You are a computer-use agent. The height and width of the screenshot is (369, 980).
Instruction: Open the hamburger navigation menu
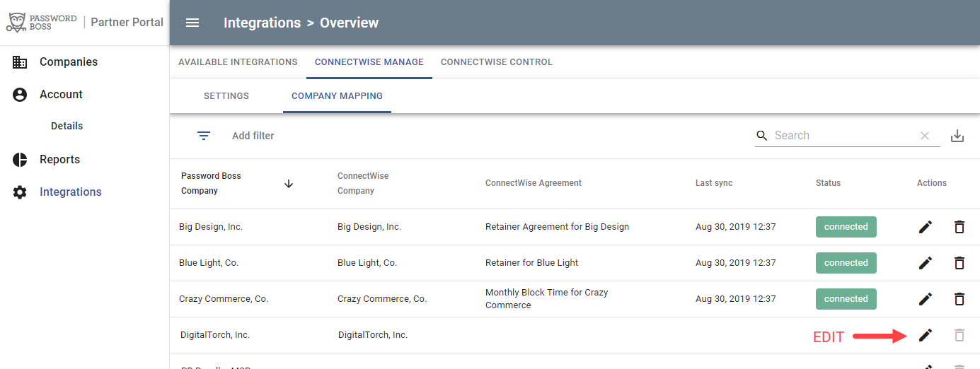[x=192, y=23]
